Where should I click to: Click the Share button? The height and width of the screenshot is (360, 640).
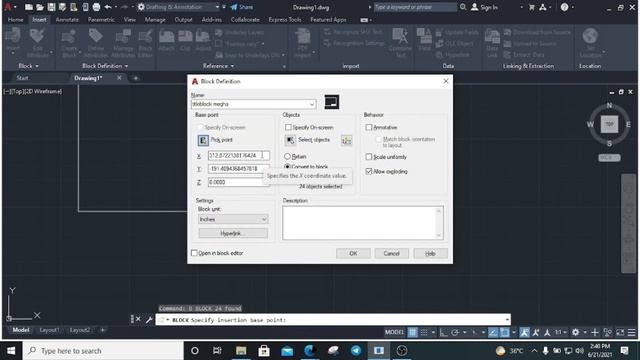coord(242,7)
